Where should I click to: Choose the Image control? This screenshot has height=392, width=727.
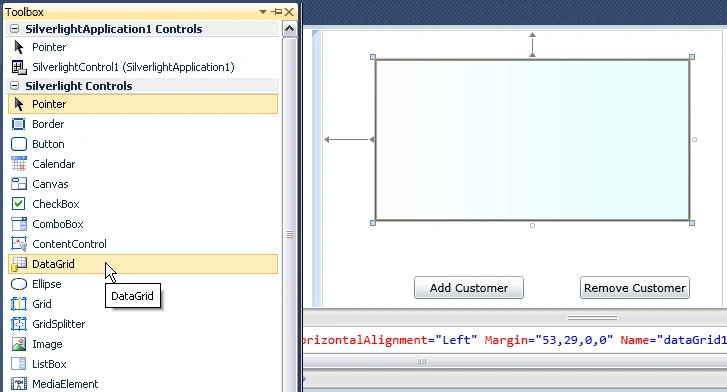(x=143, y=344)
